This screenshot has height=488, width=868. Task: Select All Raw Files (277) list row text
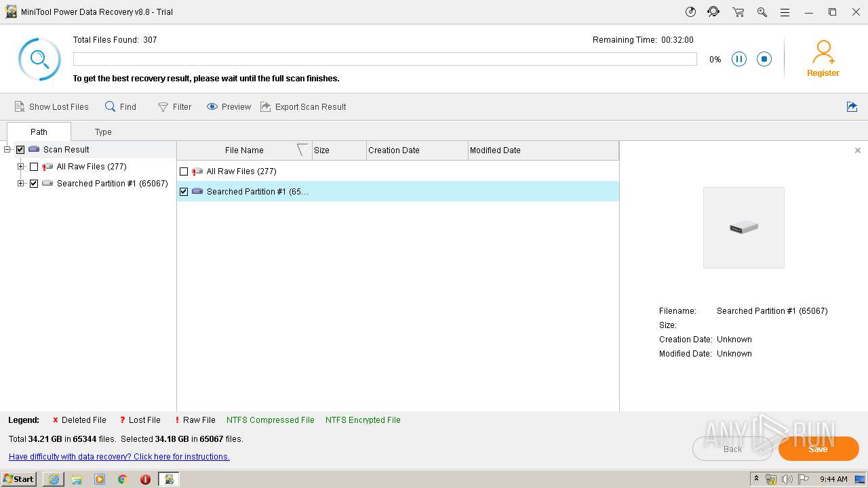tap(241, 171)
